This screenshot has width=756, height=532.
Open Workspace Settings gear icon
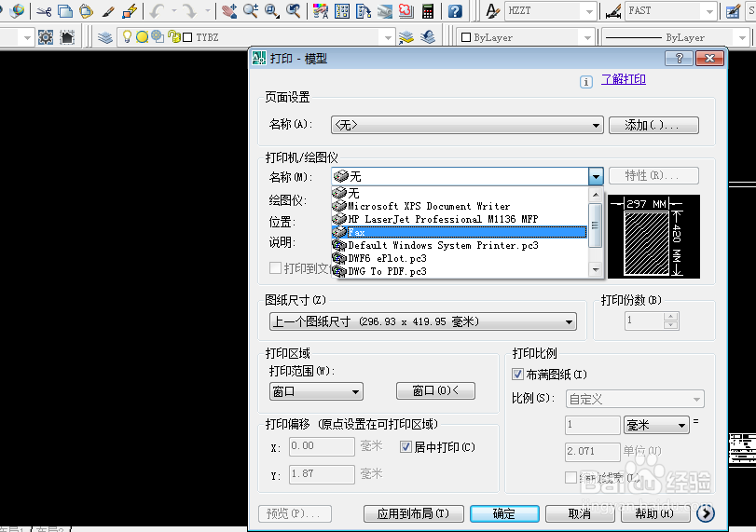pyautogui.click(x=46, y=37)
